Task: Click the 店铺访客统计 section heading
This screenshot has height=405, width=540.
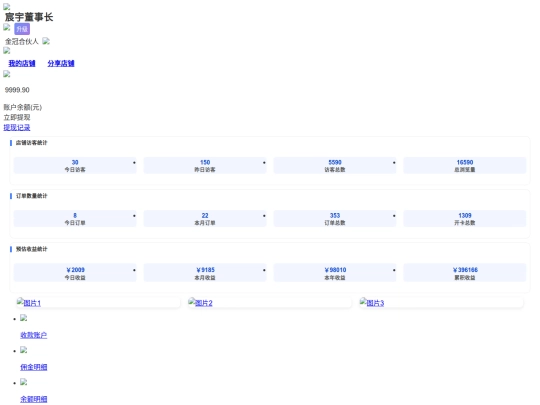Action: 31,143
